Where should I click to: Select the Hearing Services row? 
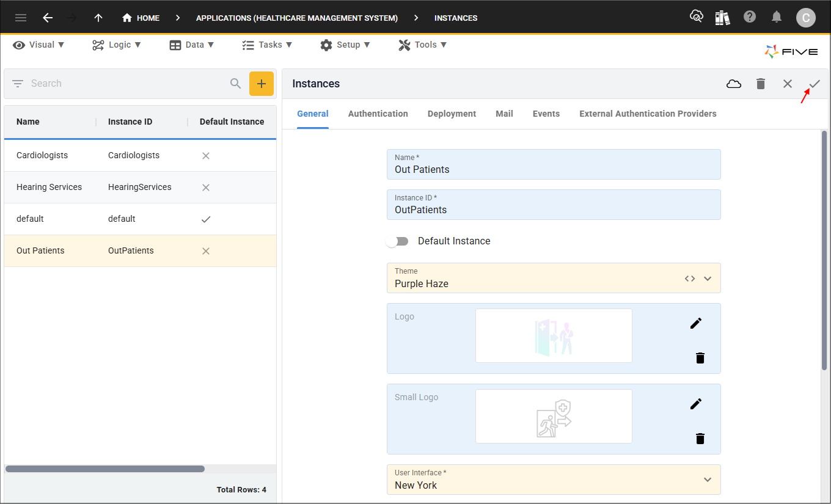[140, 187]
